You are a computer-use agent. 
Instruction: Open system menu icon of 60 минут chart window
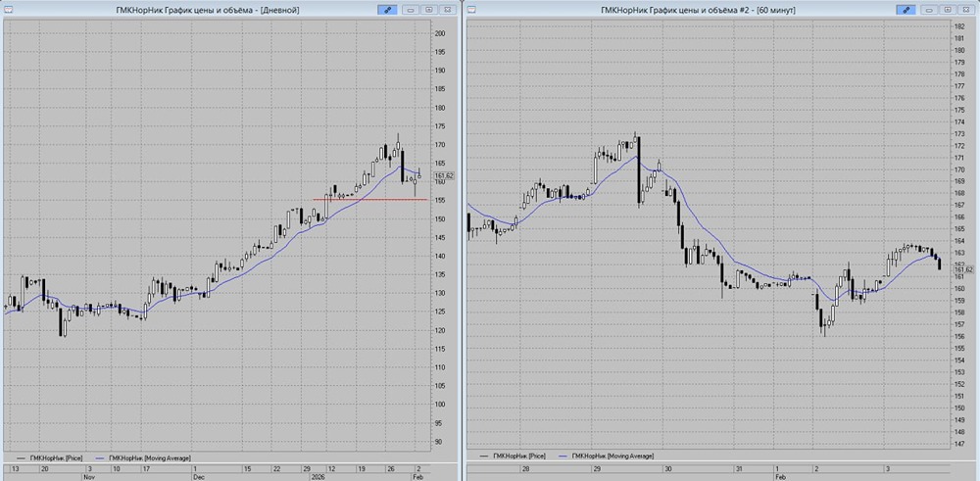pyautogui.click(x=472, y=10)
